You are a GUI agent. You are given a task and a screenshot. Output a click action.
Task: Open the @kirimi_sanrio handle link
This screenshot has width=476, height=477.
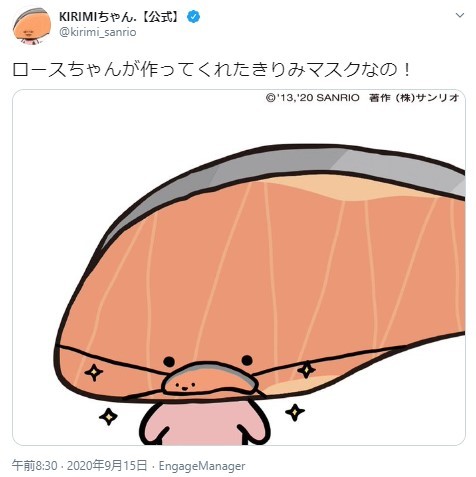[x=98, y=32]
